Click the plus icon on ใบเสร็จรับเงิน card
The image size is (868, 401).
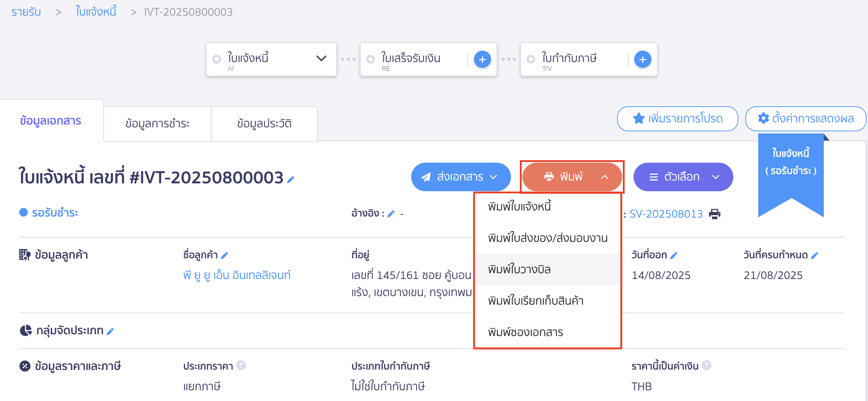(482, 59)
